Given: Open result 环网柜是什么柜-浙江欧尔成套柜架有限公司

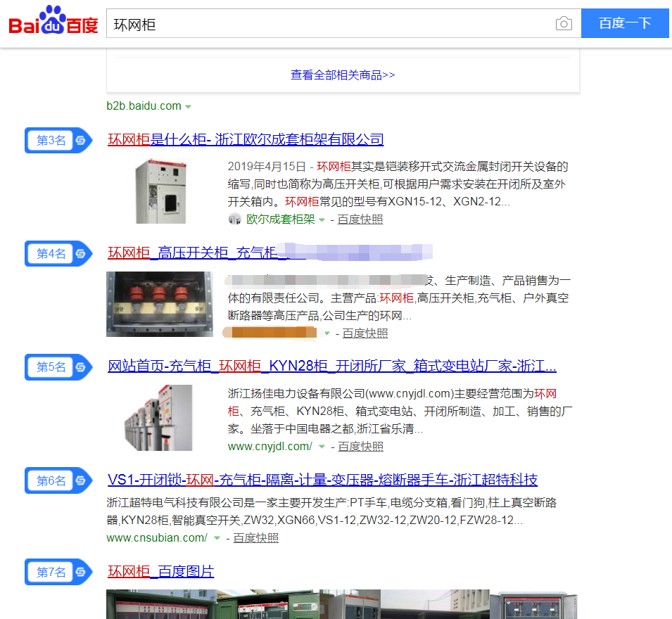Looking at the screenshot, I should (246, 139).
